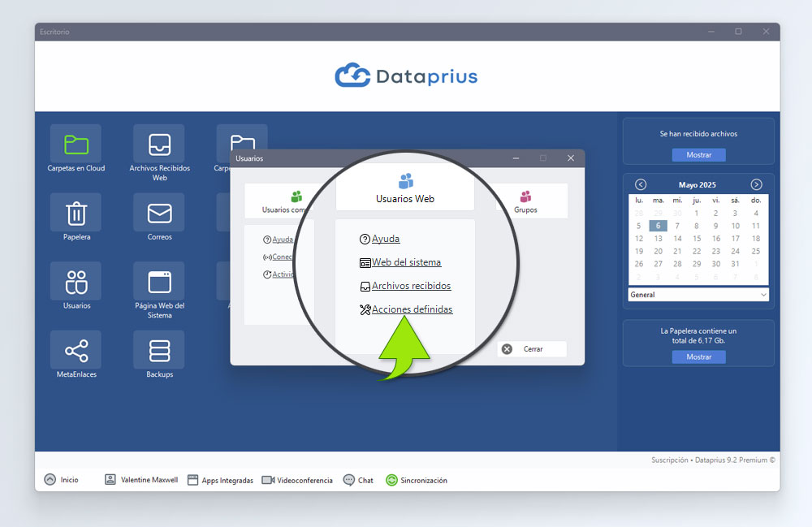Open the Web del sistema link
Viewport: 812px width, 527px height.
406,262
